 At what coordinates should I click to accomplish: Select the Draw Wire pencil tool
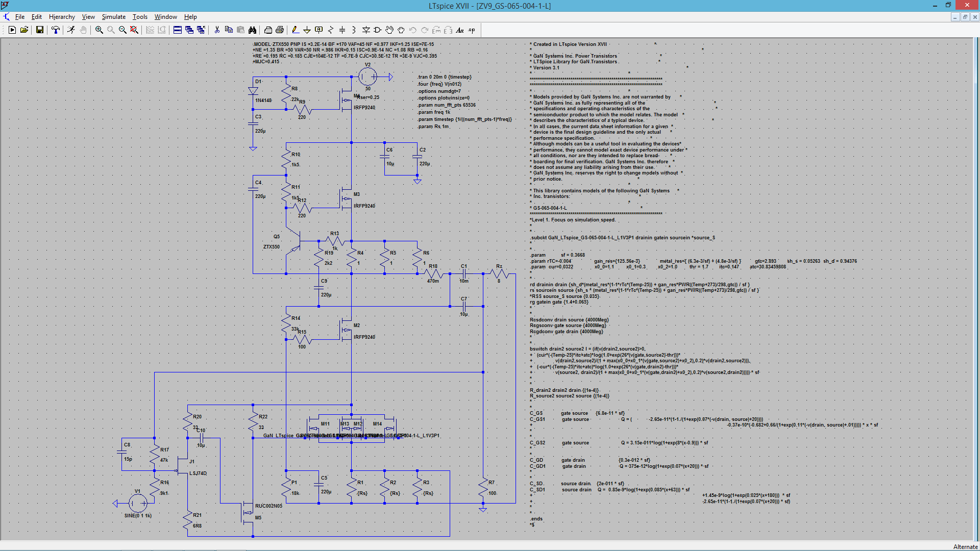(295, 30)
